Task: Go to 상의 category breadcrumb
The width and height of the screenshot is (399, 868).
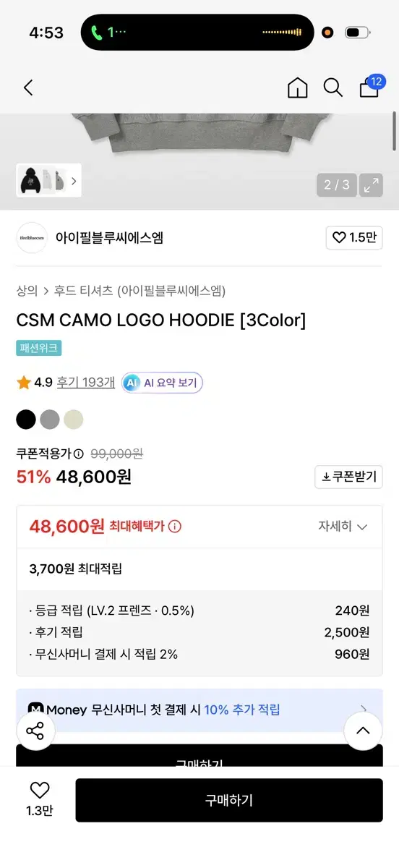Action: tap(27, 291)
